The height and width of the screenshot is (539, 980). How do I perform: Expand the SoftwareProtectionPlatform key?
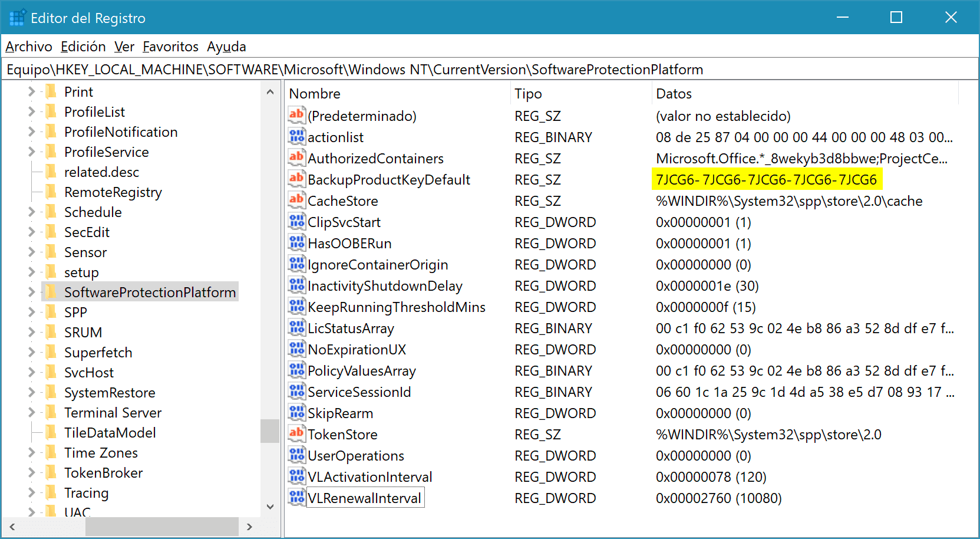tap(32, 292)
